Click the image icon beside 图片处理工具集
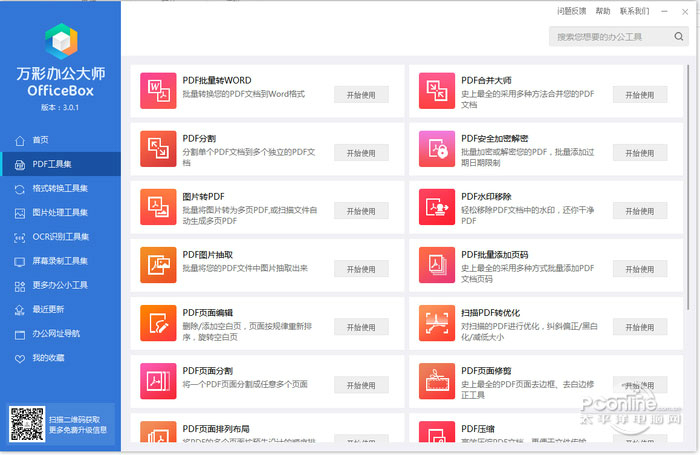The width and height of the screenshot is (700, 455). coord(20,213)
